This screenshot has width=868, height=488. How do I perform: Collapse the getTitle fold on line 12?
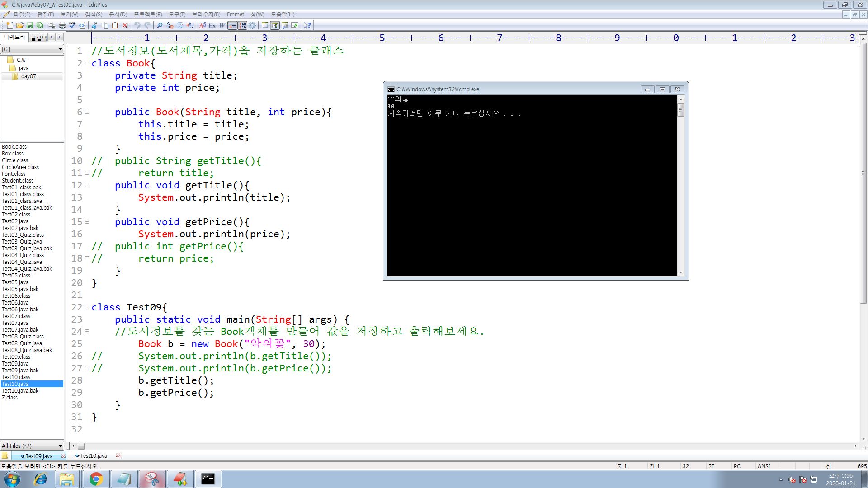coord(87,185)
